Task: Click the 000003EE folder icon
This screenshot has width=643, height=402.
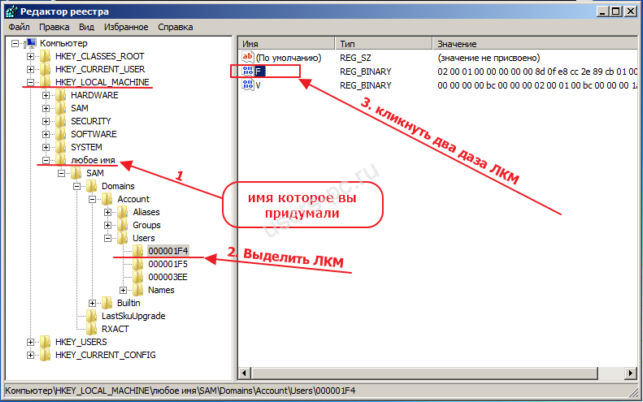Action: [138, 277]
